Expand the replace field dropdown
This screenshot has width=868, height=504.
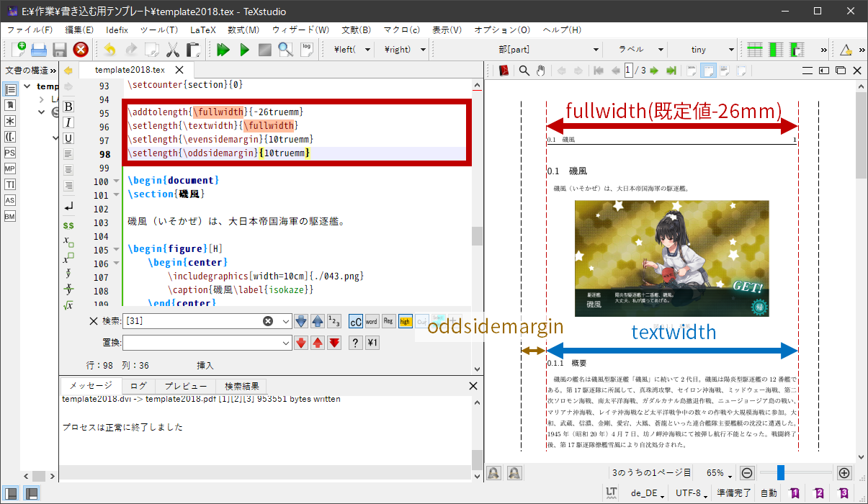286,343
